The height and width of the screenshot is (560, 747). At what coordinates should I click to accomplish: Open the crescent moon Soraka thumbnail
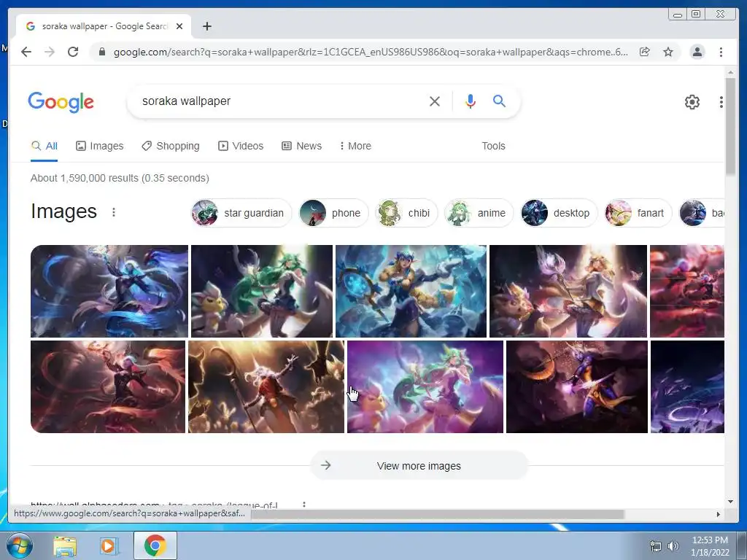[577, 386]
